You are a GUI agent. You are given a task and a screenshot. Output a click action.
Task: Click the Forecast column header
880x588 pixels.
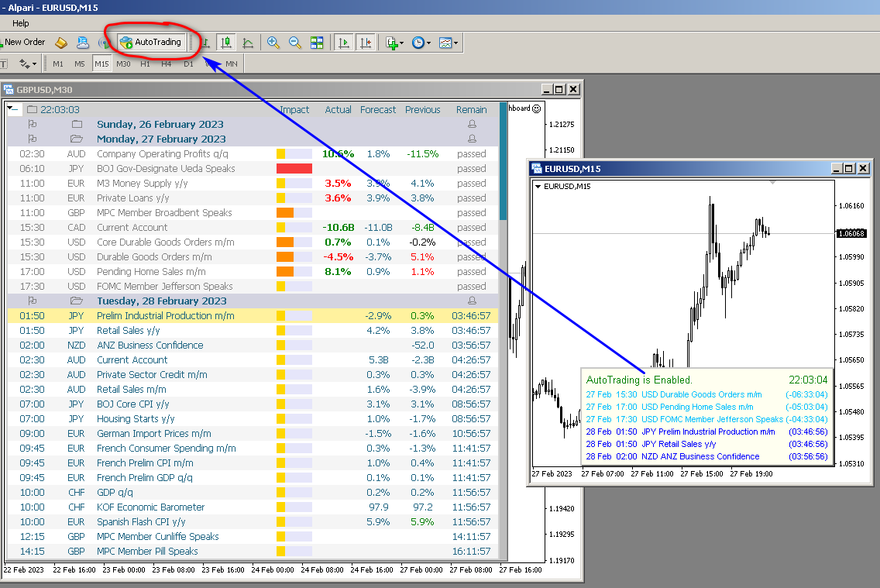pos(378,110)
